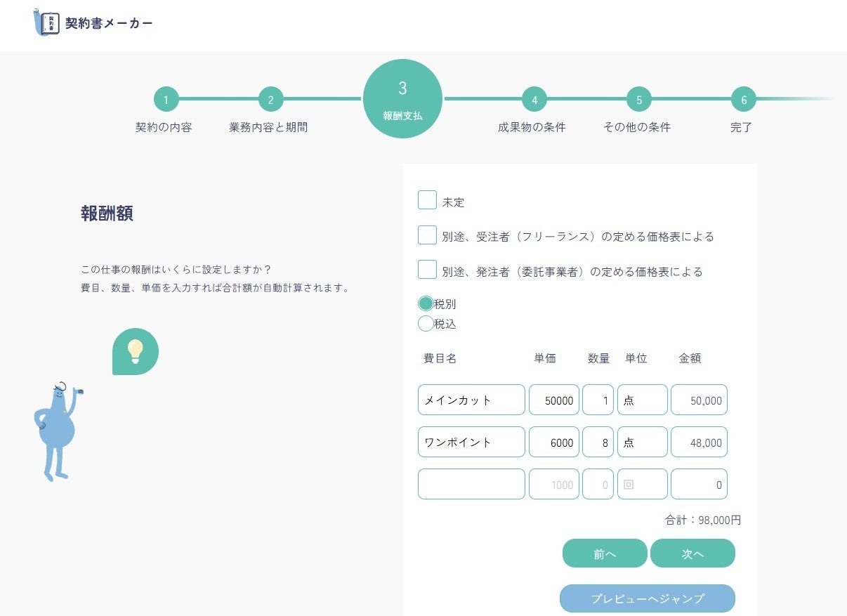Jump to step 4 成果物の条件
Viewport: 847px width, 616px height.
pos(534,100)
